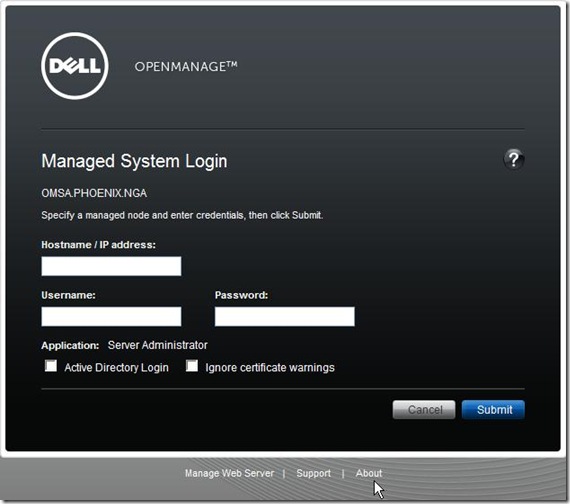Focus the Username input field
This screenshot has width=570, height=504.
click(x=111, y=316)
